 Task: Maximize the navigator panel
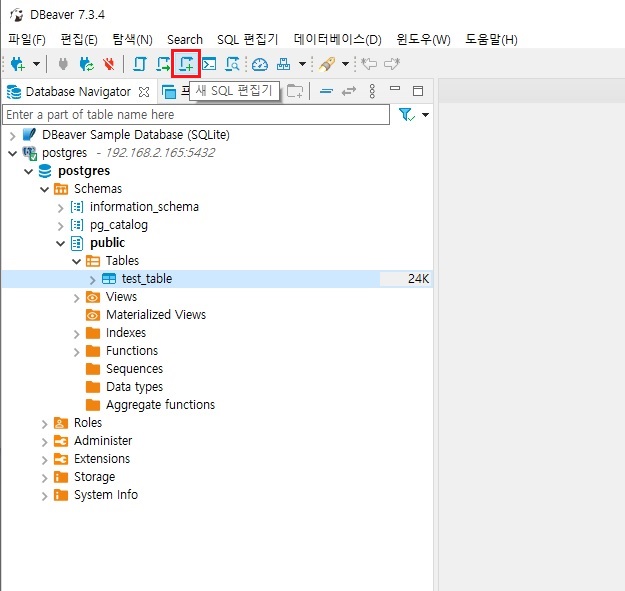(418, 91)
